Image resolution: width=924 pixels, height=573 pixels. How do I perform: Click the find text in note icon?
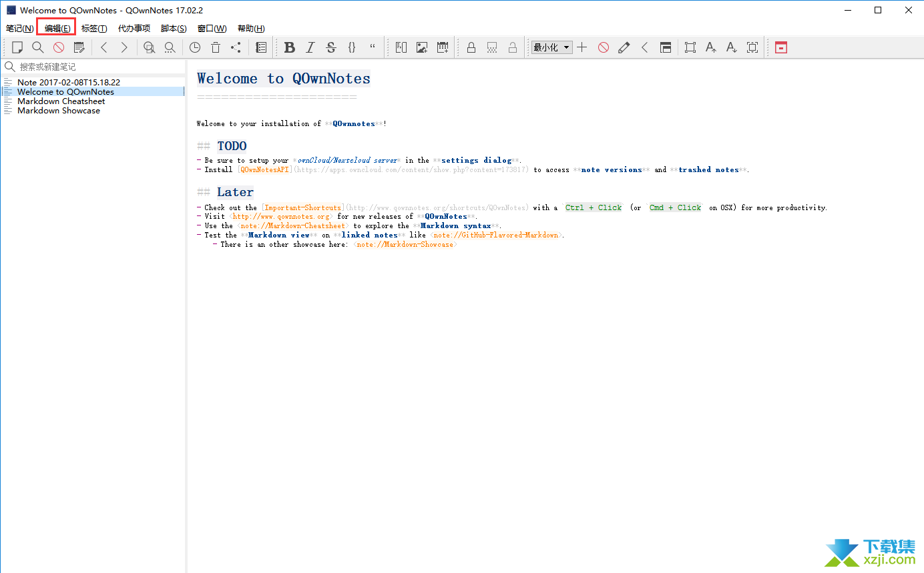tap(150, 47)
